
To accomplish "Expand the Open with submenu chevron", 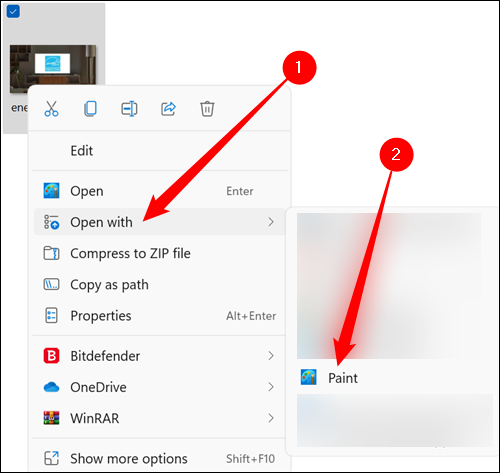I will tap(271, 222).
